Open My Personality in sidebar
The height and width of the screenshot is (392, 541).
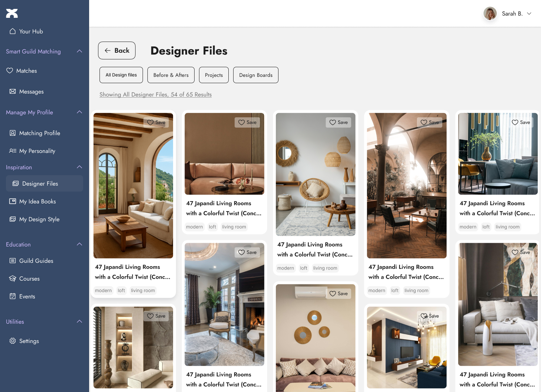[45, 151]
